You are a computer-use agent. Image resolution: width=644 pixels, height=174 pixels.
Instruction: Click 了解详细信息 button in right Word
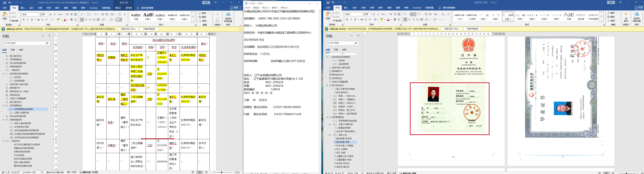pos(472,29)
